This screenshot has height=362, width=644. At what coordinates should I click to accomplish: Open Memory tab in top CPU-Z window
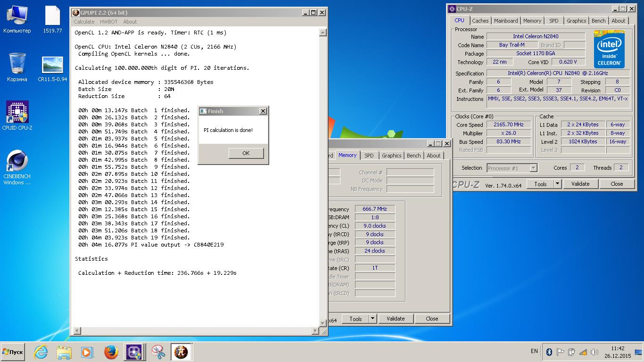[532, 21]
